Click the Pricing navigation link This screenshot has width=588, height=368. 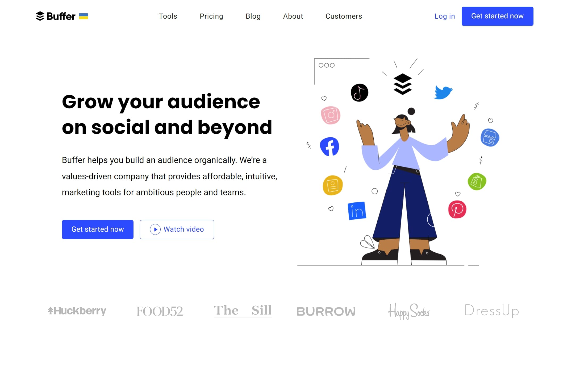(211, 16)
